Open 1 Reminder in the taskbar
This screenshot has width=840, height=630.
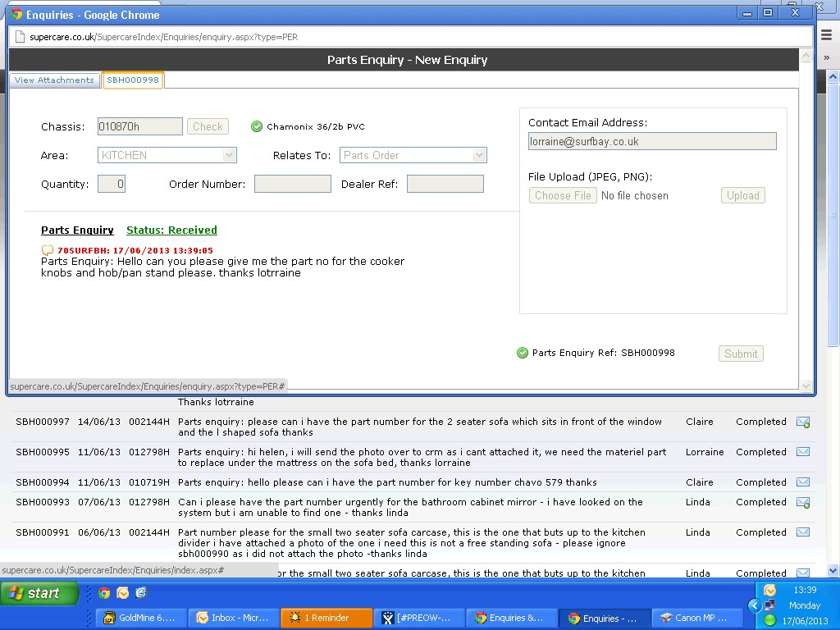pyautogui.click(x=326, y=618)
